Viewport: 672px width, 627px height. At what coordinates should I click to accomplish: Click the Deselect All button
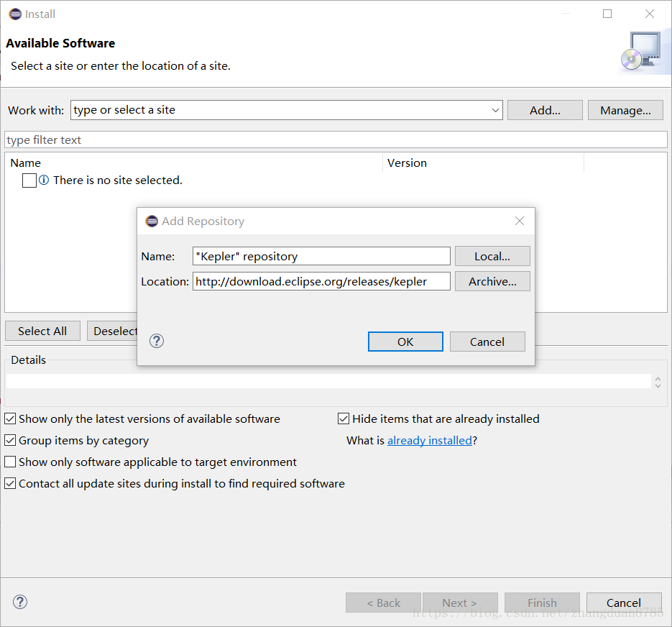(x=112, y=331)
